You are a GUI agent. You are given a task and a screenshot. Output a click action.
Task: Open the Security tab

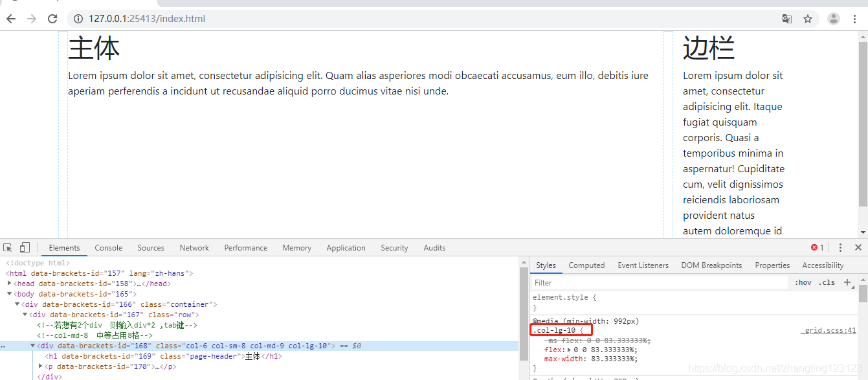pyautogui.click(x=394, y=248)
